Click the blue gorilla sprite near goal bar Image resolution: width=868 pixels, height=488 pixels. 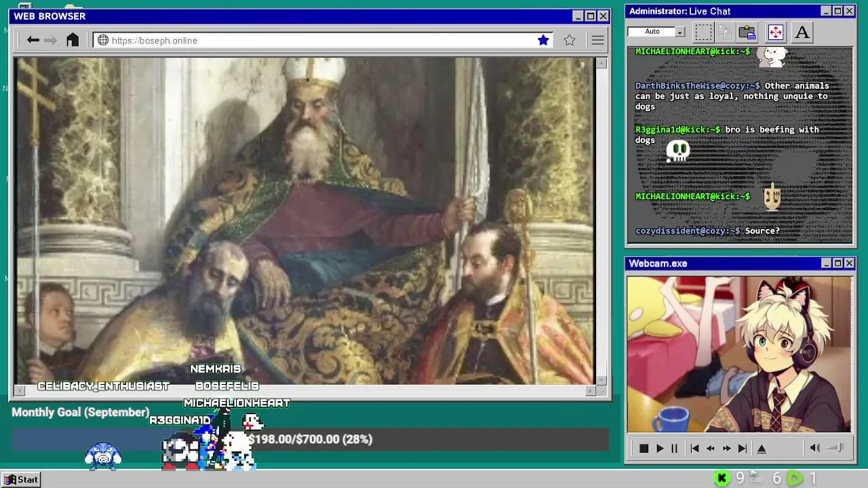tap(103, 456)
